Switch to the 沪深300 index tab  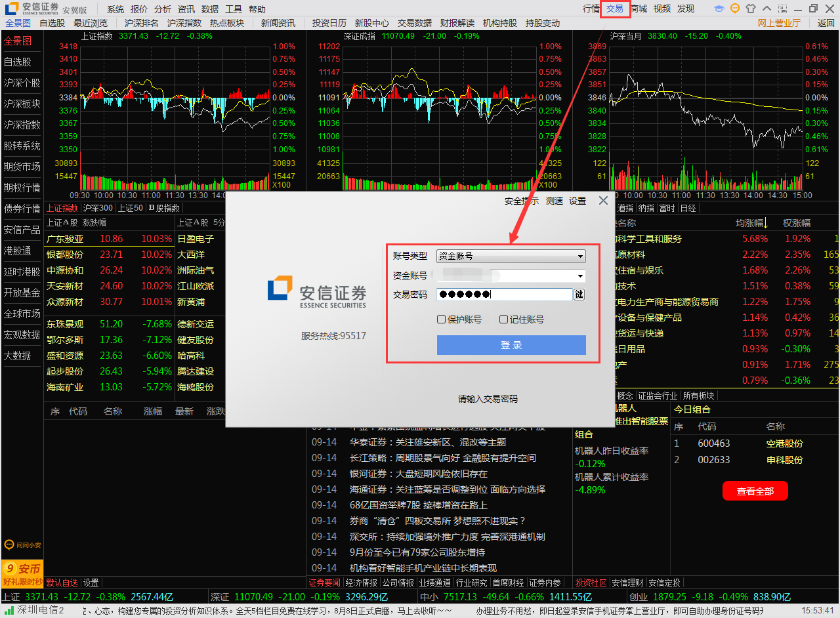pyautogui.click(x=97, y=208)
